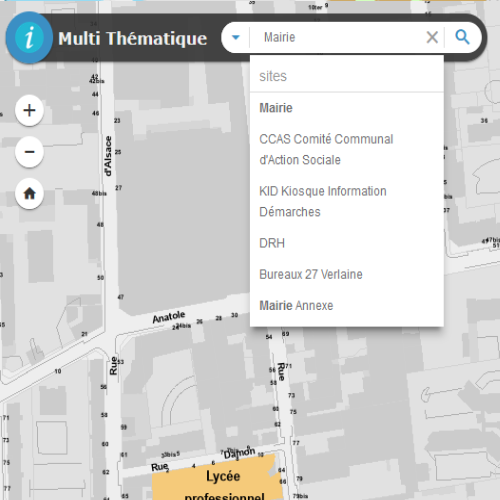
Task: Pick KID Kiosque Information Démarches result
Action: click(347, 201)
